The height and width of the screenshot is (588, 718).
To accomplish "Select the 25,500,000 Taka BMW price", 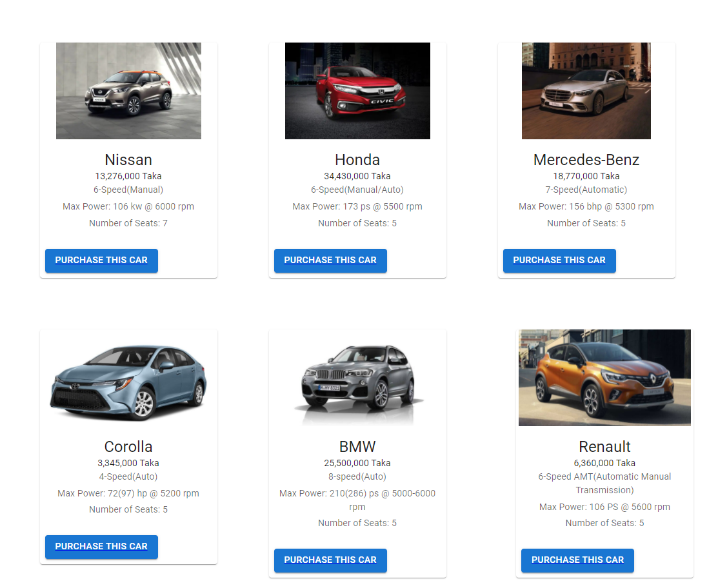I will (357, 463).
